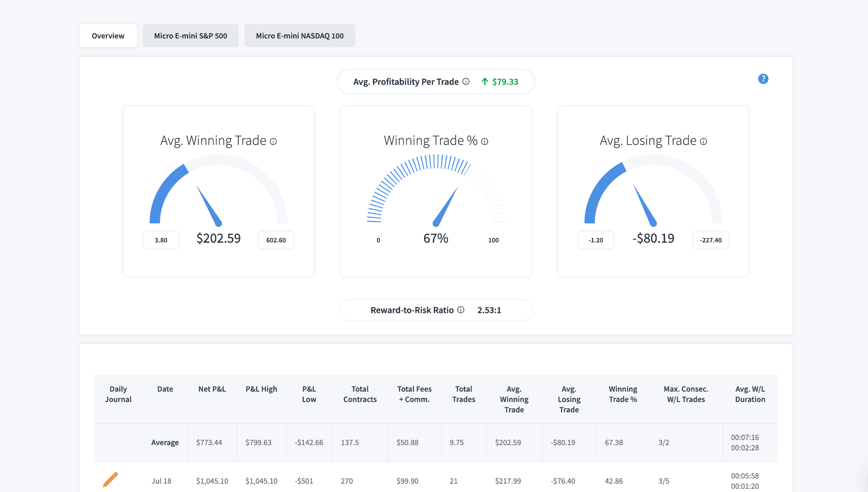Click the green up arrow beside $79.33

[x=485, y=81]
